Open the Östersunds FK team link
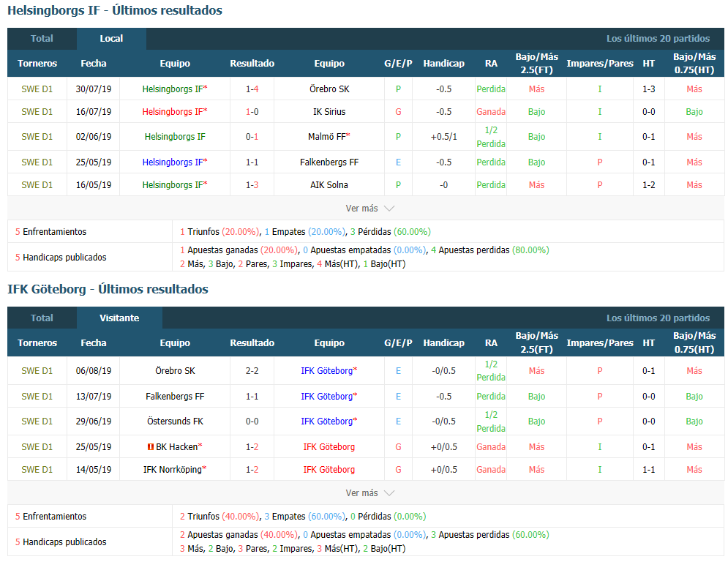This screenshot has width=728, height=562. (x=175, y=421)
